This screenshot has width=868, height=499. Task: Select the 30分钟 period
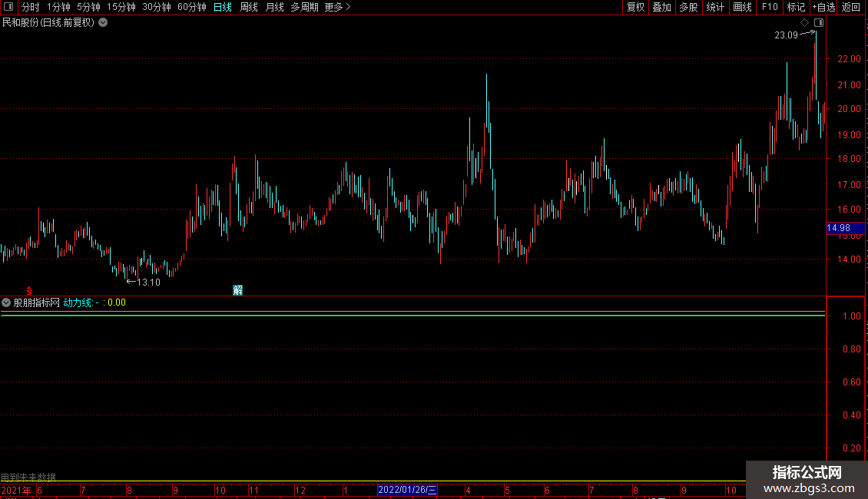[x=156, y=7]
